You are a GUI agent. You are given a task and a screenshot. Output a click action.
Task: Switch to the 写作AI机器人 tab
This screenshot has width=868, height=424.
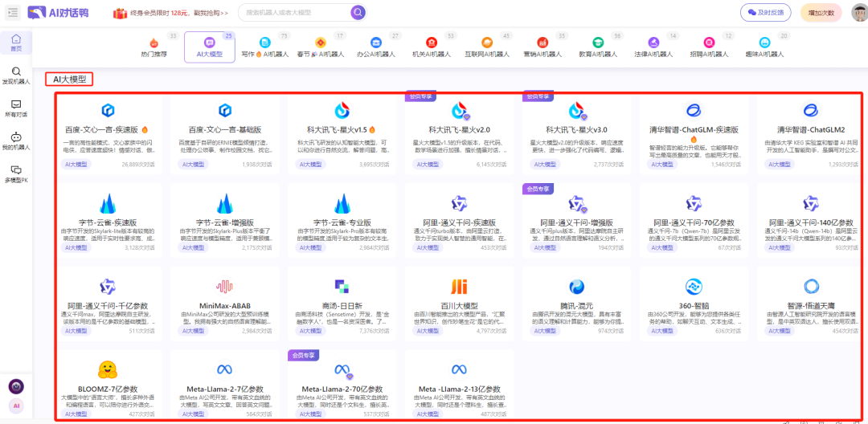265,47
